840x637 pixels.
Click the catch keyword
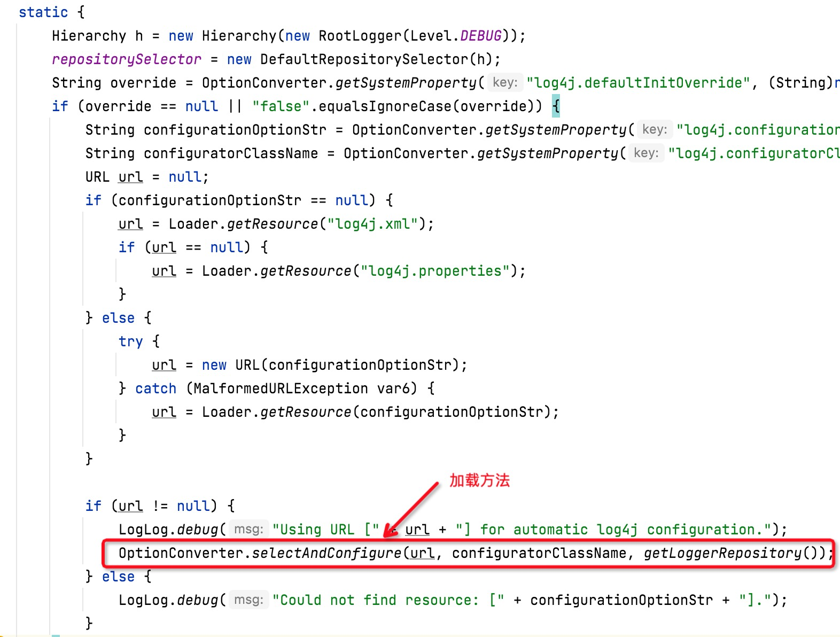[155, 389]
